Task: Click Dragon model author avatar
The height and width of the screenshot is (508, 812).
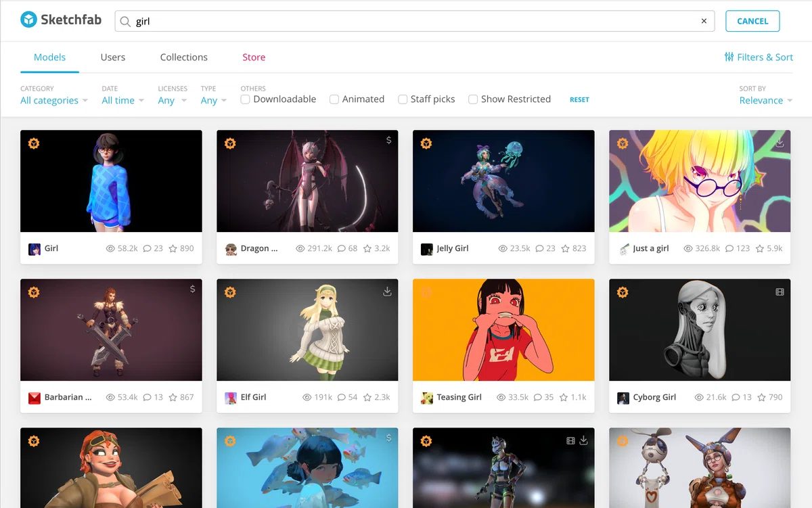Action: tap(231, 249)
